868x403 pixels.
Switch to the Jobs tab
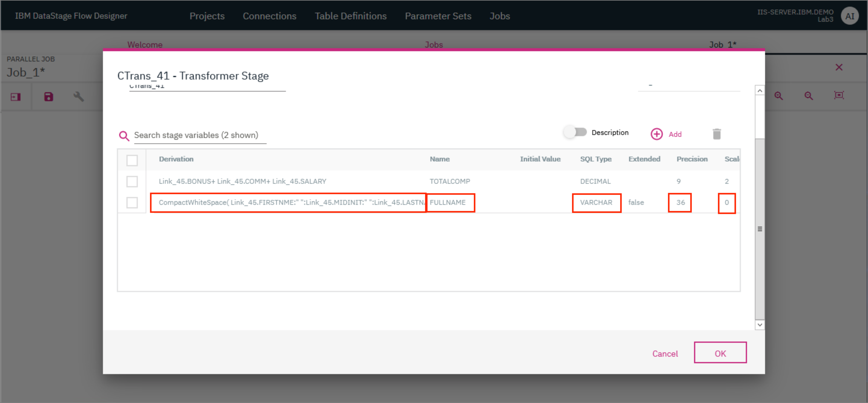click(x=434, y=45)
